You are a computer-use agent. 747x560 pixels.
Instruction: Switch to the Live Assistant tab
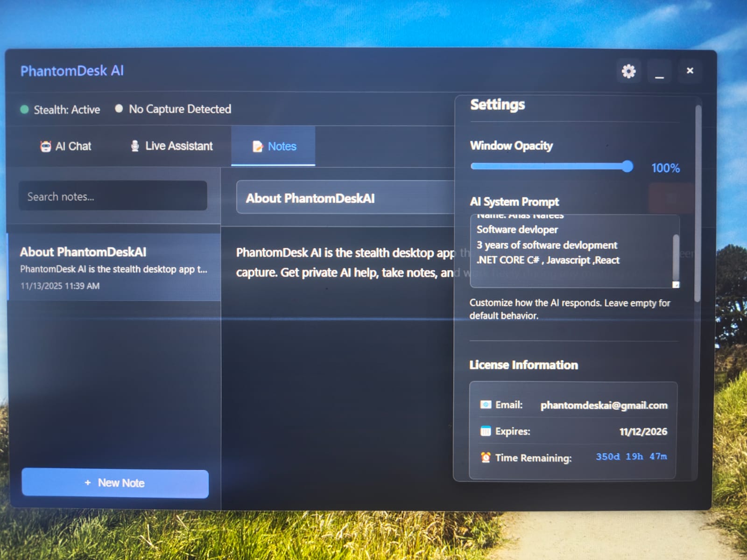(178, 146)
